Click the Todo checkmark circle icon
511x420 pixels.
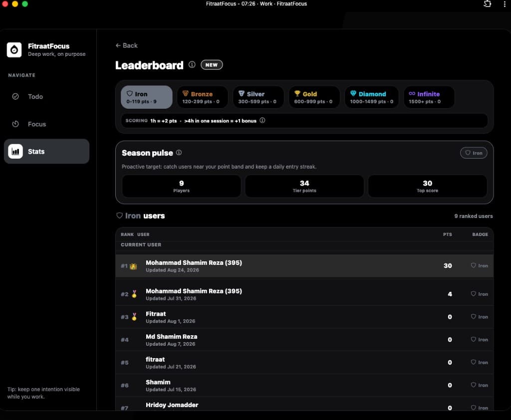15,96
